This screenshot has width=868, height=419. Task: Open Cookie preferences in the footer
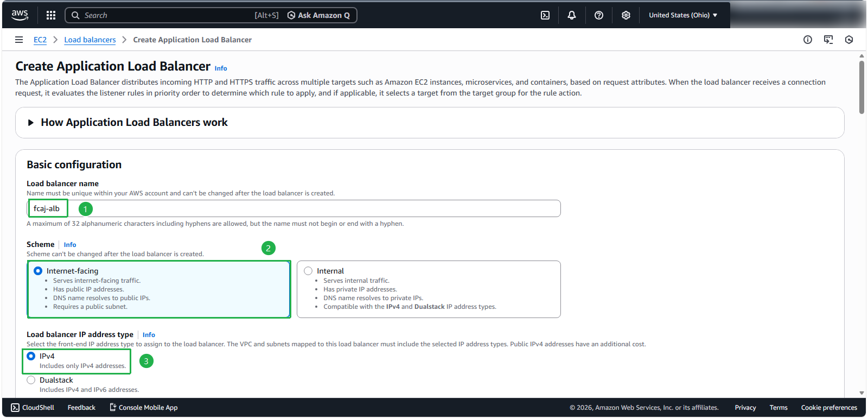(829, 408)
